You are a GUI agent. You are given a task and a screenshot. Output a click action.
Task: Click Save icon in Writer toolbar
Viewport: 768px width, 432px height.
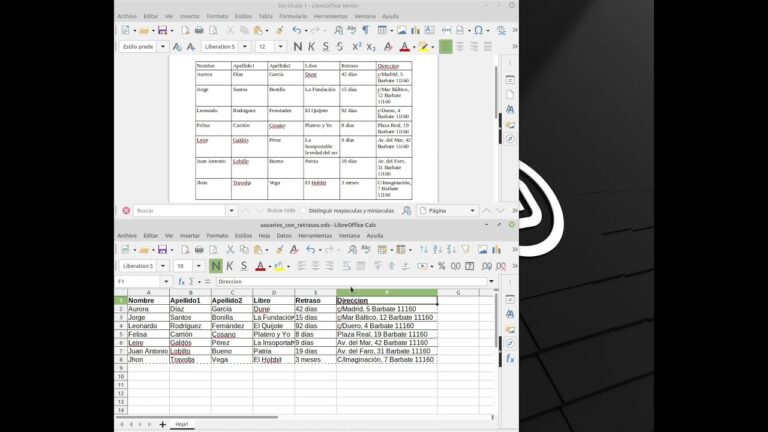click(163, 30)
